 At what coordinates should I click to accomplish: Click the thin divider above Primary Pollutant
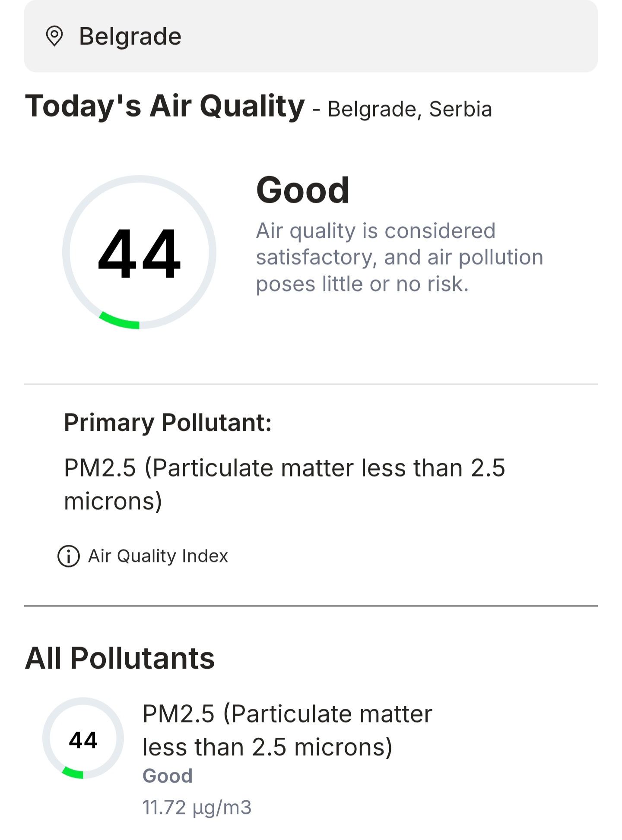311,384
